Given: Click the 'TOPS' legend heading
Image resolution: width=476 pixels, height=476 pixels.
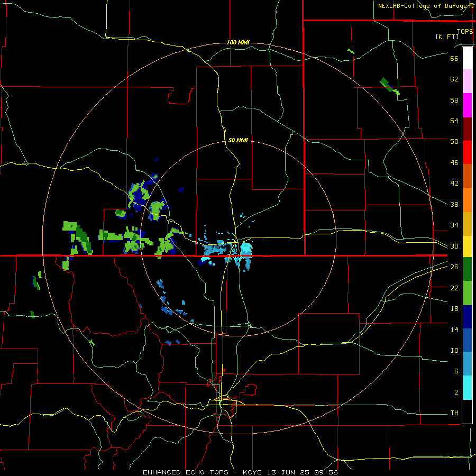Looking at the screenshot, I should [x=465, y=31].
